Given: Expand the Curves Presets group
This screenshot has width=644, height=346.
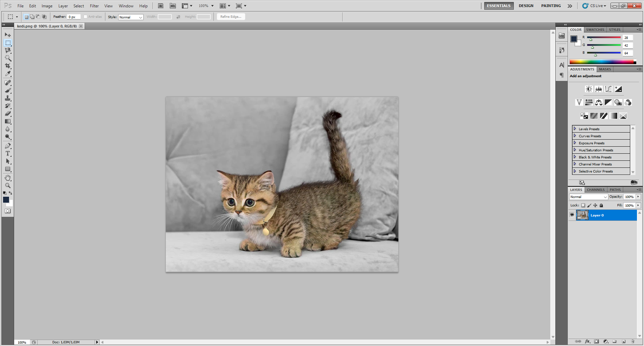Looking at the screenshot, I should (x=575, y=136).
